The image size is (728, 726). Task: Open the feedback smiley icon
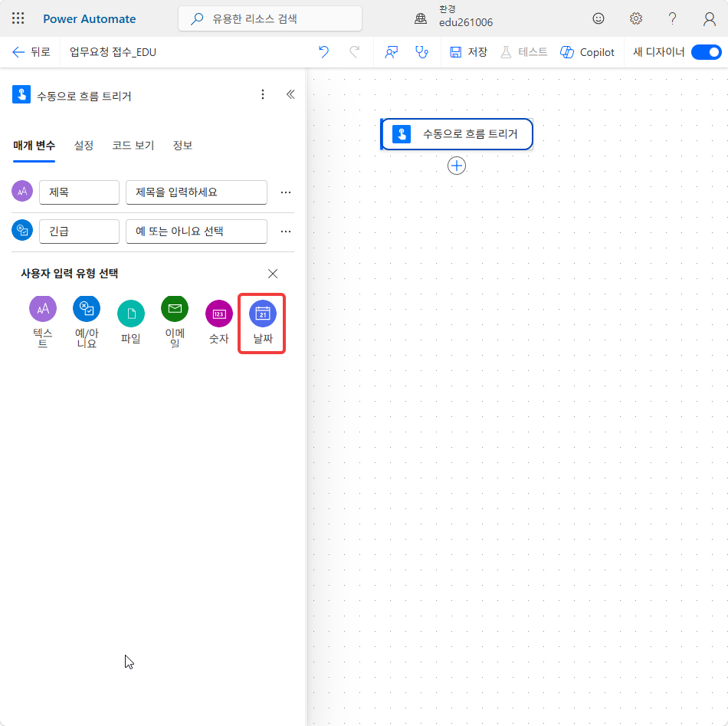[598, 18]
